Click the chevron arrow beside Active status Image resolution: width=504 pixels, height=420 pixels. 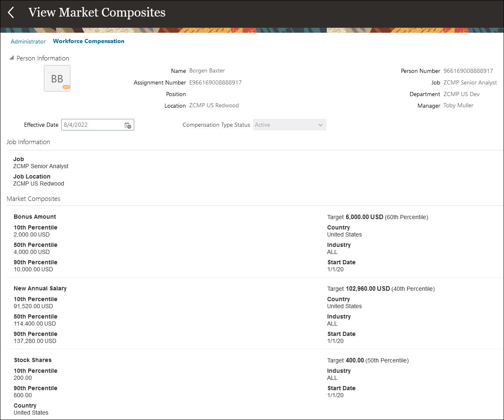(x=320, y=125)
